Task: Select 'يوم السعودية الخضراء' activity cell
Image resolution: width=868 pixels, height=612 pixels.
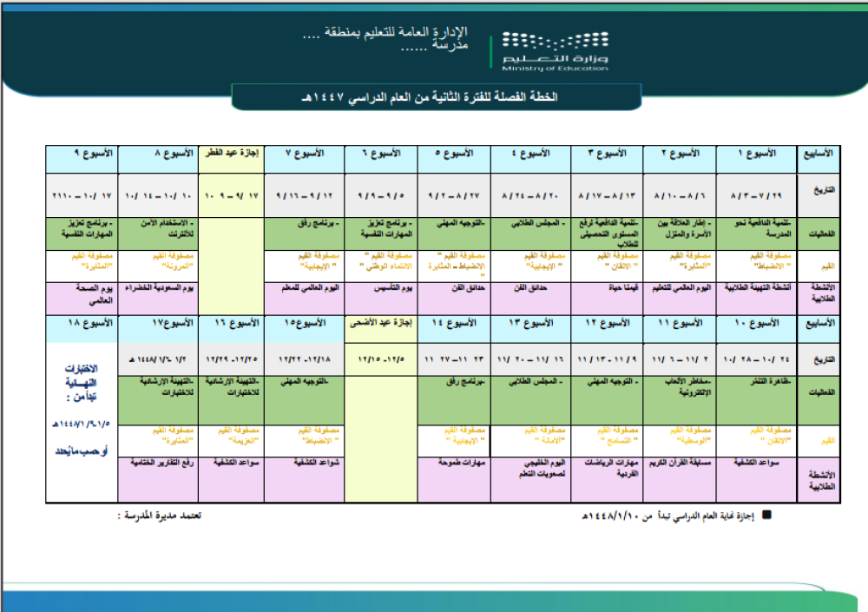Action: 159,287
